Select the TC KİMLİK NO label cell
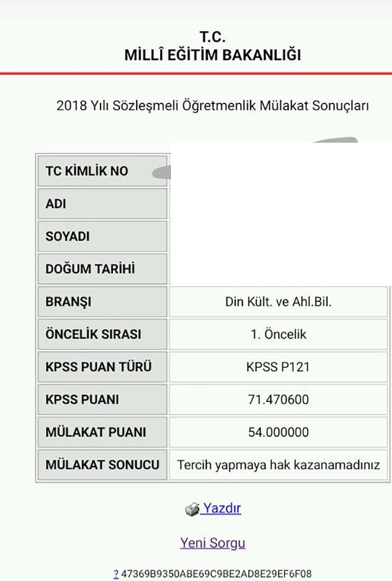Screen dimensions: 392x581 pyautogui.click(x=103, y=171)
